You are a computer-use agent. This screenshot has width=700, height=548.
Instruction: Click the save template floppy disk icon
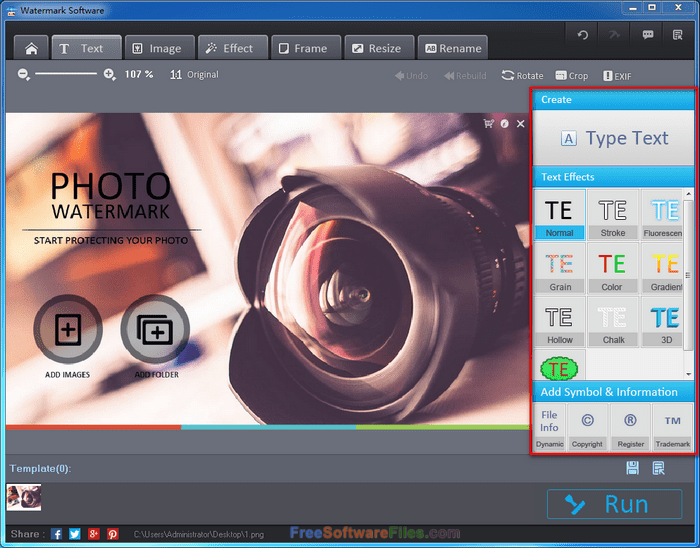coord(633,468)
